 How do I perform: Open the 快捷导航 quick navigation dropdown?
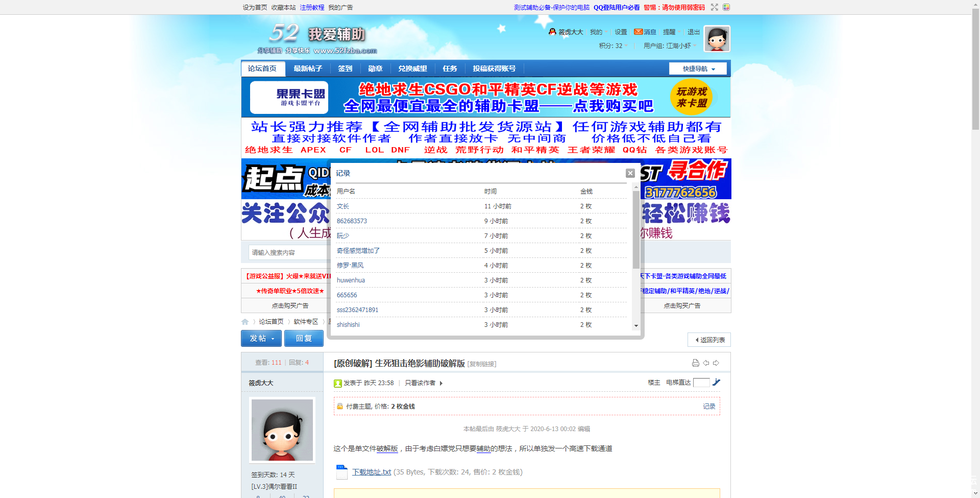coord(698,68)
